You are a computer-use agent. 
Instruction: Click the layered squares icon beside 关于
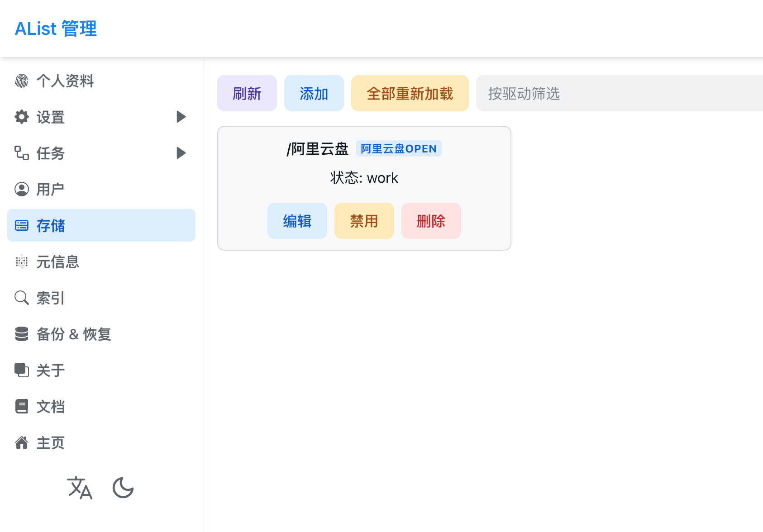(22, 370)
